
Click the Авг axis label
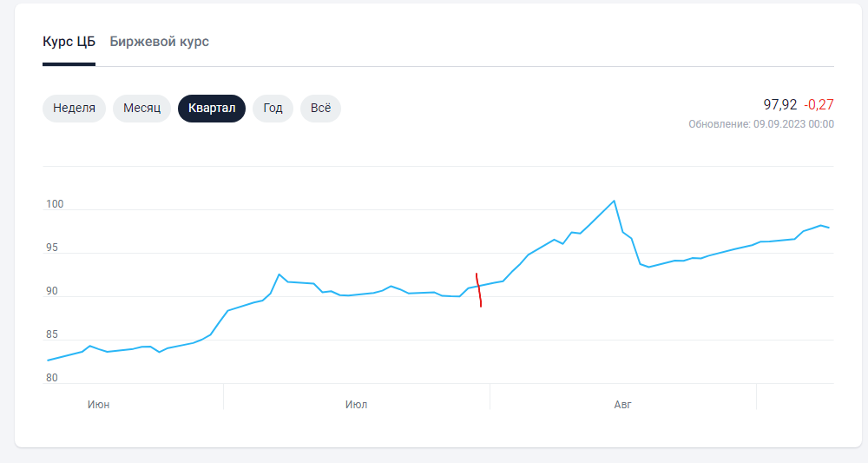[622, 405]
